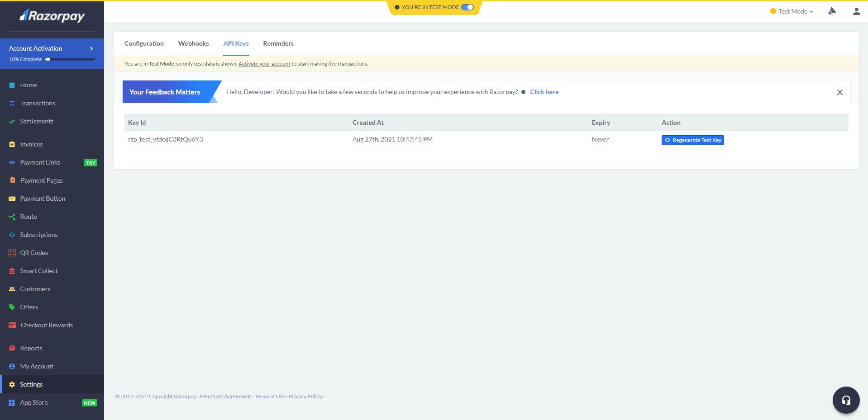Click the user profile icon

856,11
